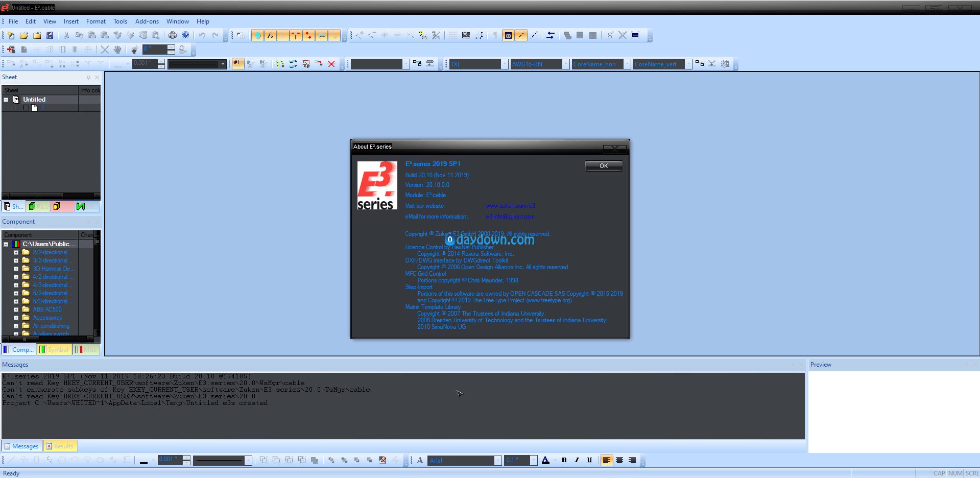Click the red X delete icon in connection toolbar
This screenshot has height=478, width=980.
[331, 64]
